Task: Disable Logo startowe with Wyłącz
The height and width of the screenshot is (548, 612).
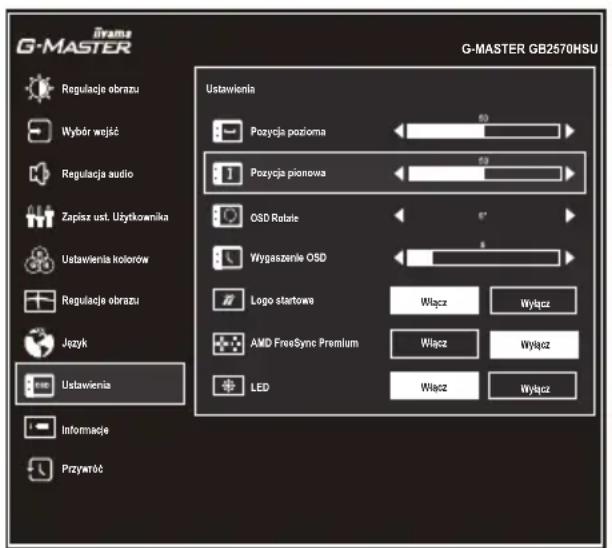Action: (x=534, y=301)
